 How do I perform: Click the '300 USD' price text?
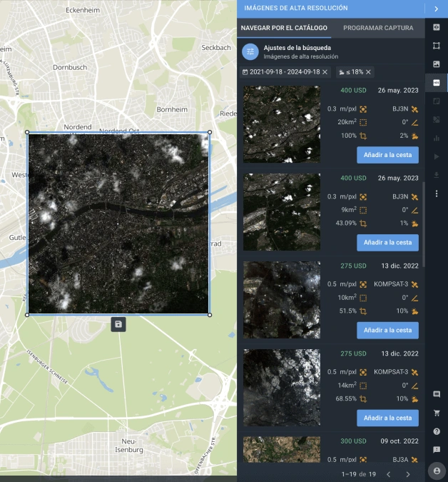pyautogui.click(x=353, y=441)
